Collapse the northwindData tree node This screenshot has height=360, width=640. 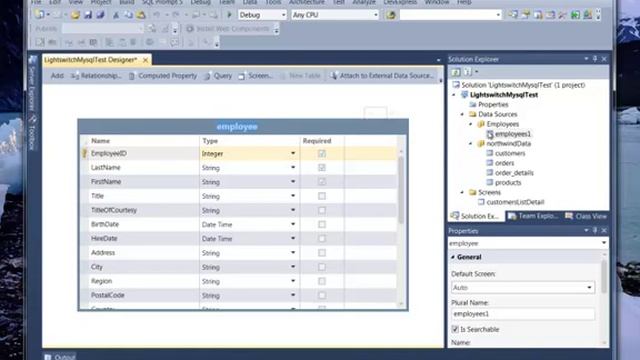click(x=471, y=144)
